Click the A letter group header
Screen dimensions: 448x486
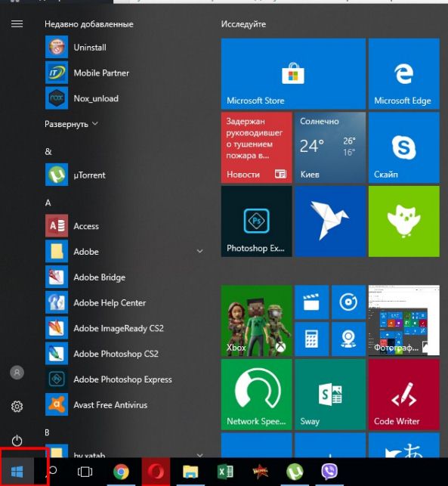pos(48,203)
